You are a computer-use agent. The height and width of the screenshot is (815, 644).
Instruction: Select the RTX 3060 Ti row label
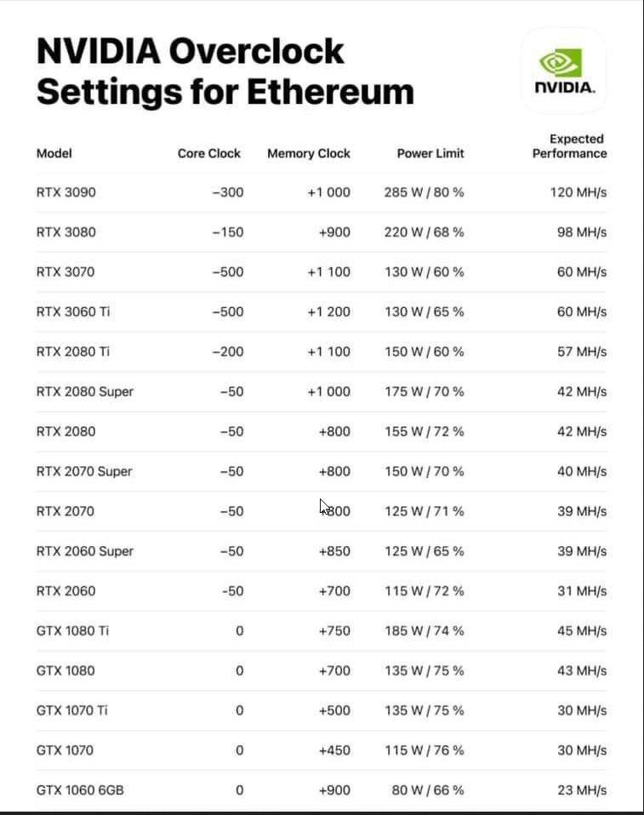(x=73, y=312)
